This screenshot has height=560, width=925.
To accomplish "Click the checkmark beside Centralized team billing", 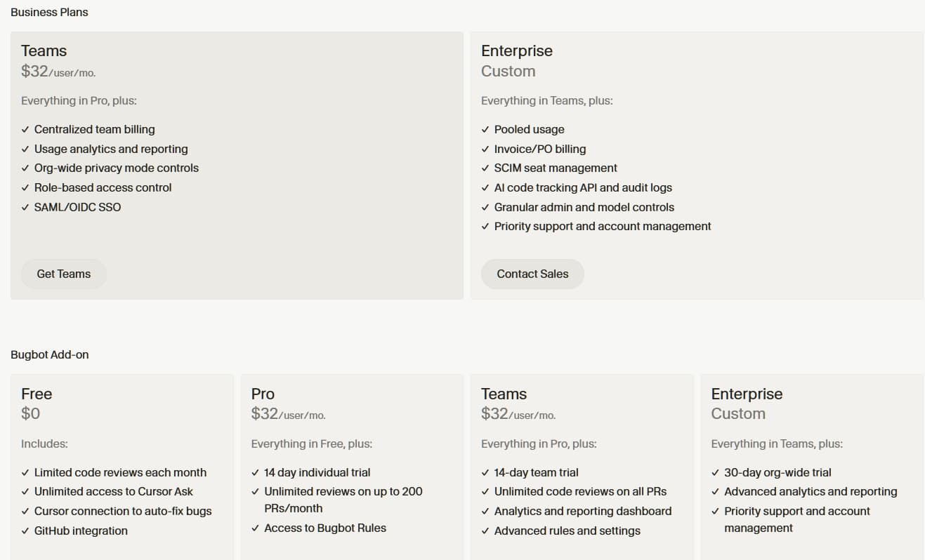I will [26, 129].
